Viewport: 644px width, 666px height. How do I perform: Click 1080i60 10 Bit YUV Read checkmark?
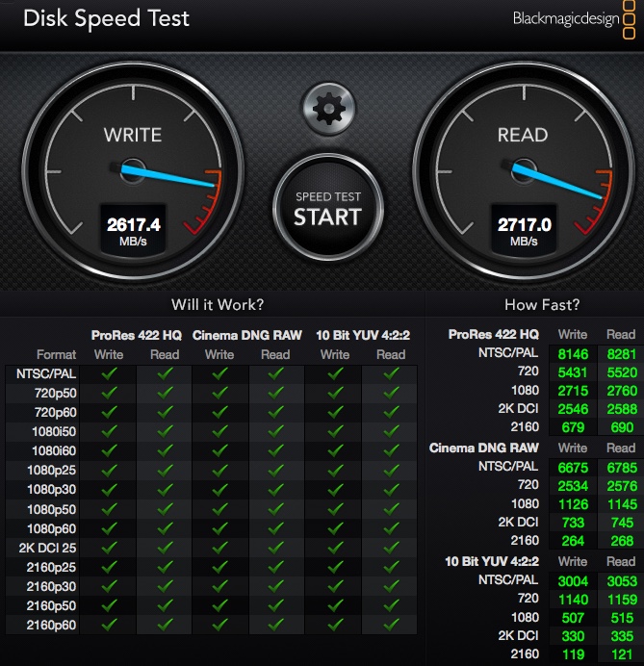pos(391,450)
